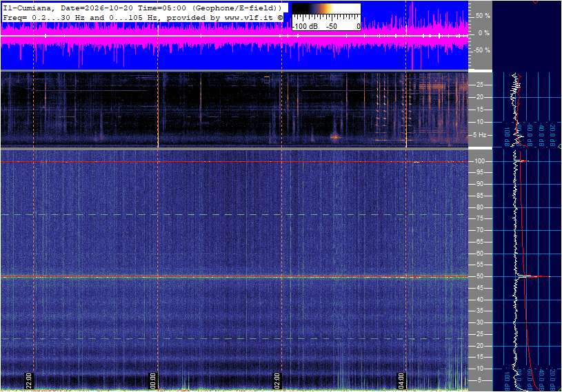
Task: Click the bright orange spot near 5 Hz in geophone spectrogram
Action: pos(334,137)
